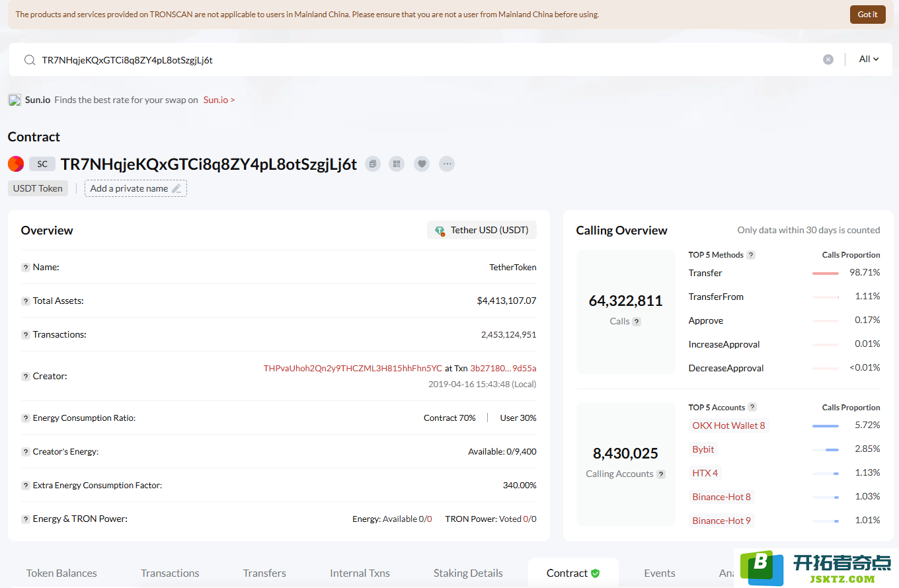The height and width of the screenshot is (588, 899).
Task: Open the more options ellipsis menu
Action: 447,164
